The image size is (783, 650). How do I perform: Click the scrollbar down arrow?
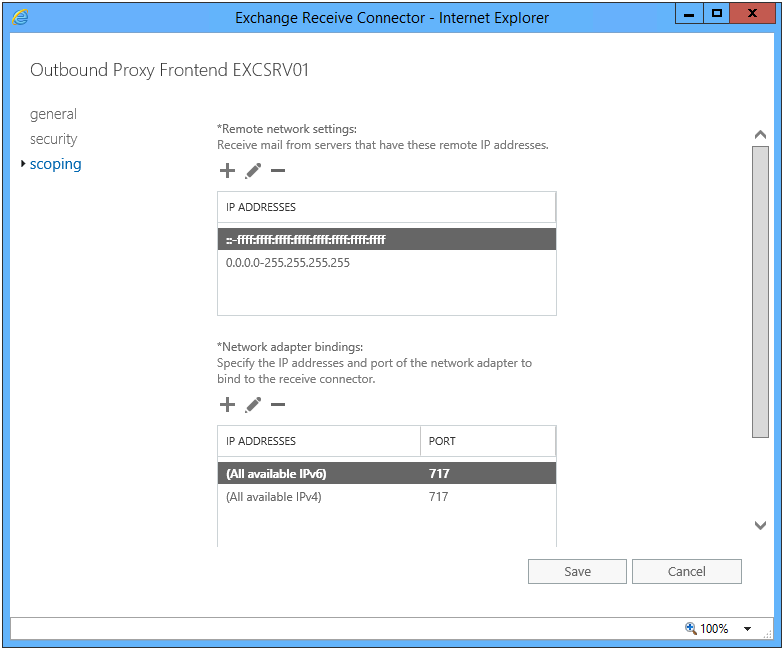pos(760,525)
